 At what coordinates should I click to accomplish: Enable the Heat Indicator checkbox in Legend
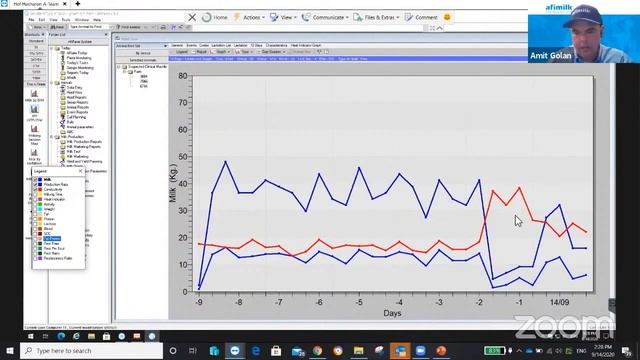click(35, 199)
